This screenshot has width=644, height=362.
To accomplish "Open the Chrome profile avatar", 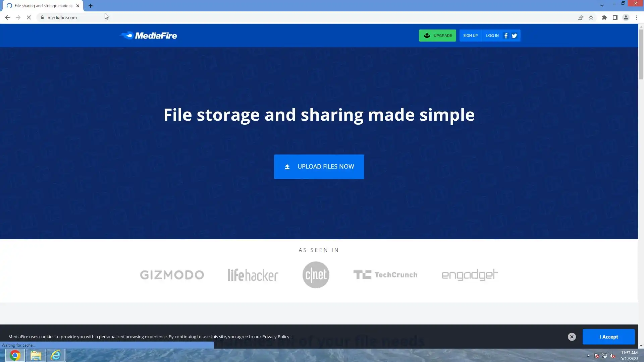I will click(626, 17).
